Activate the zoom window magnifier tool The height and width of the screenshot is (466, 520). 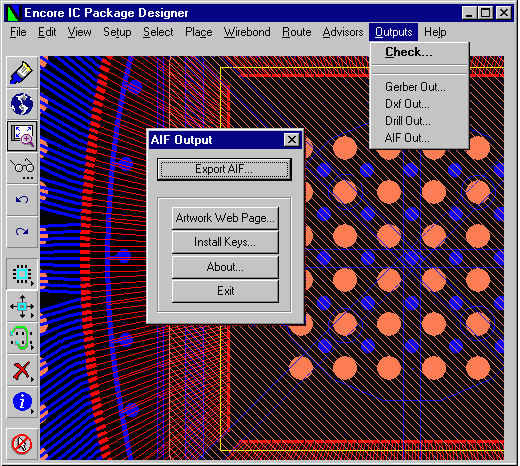(x=22, y=136)
